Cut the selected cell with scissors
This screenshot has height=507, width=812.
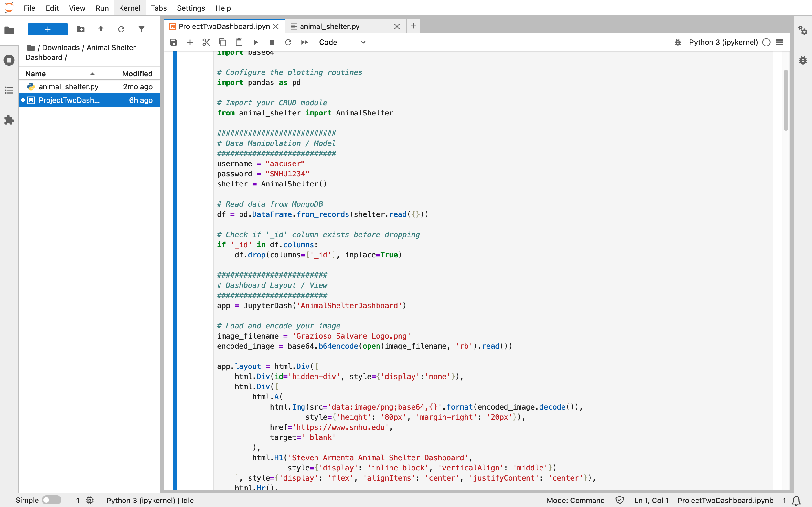pyautogui.click(x=206, y=42)
